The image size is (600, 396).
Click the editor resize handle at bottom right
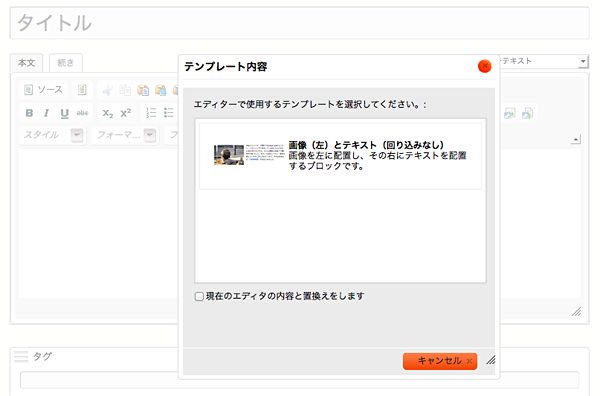click(576, 312)
